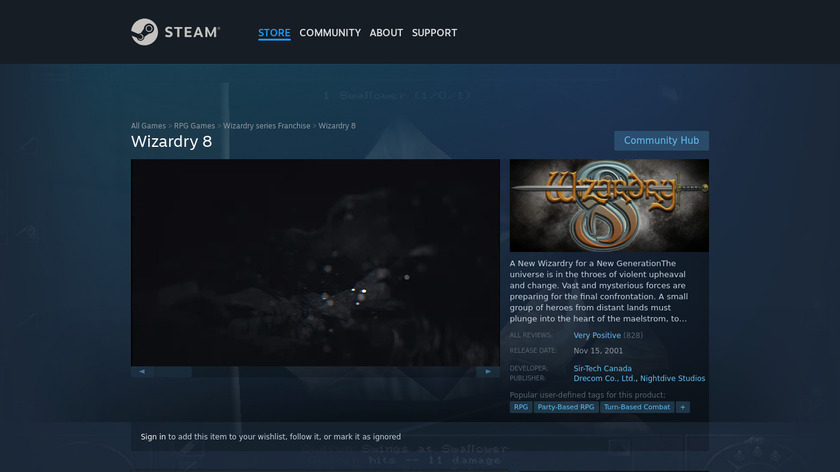The image size is (840, 472).
Task: Click the trailer video player area
Action: tap(315, 263)
